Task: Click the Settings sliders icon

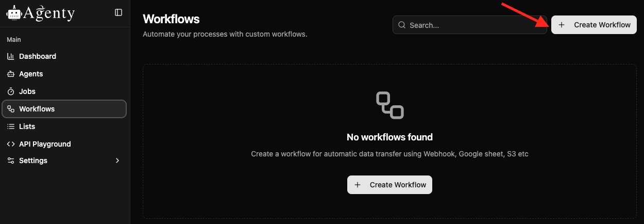Action: 11,161
